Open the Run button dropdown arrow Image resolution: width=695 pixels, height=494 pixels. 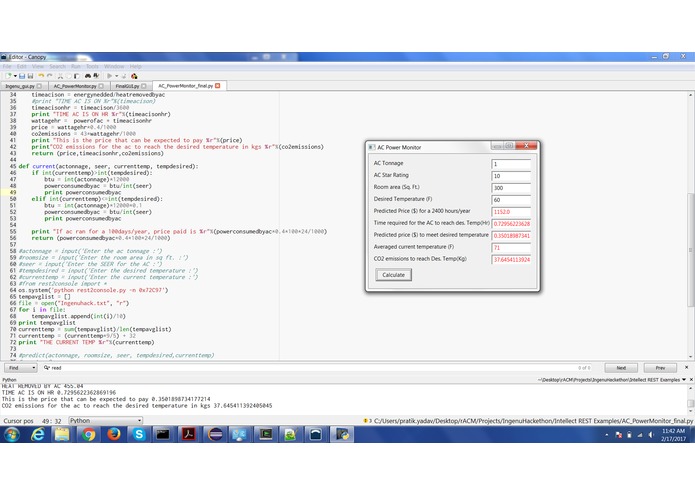tap(117, 76)
